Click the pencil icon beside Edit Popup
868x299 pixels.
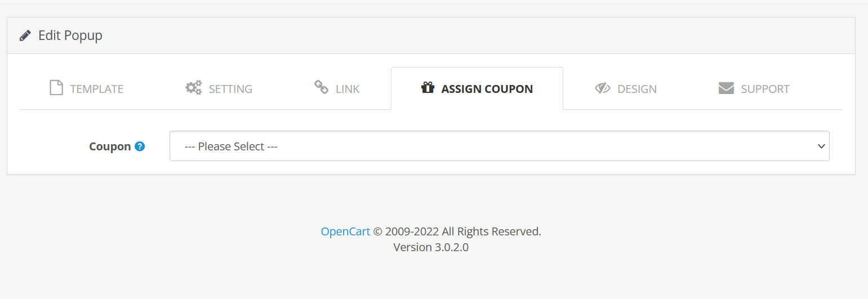coord(25,35)
